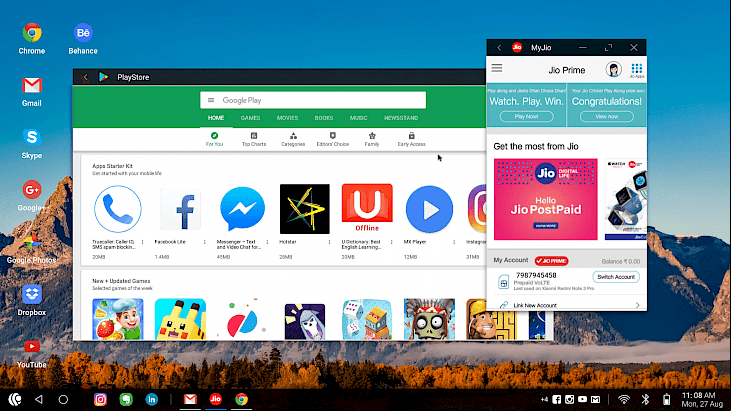
Task: Switch to MOVIES tab in Google Play
Action: pyautogui.click(x=287, y=118)
